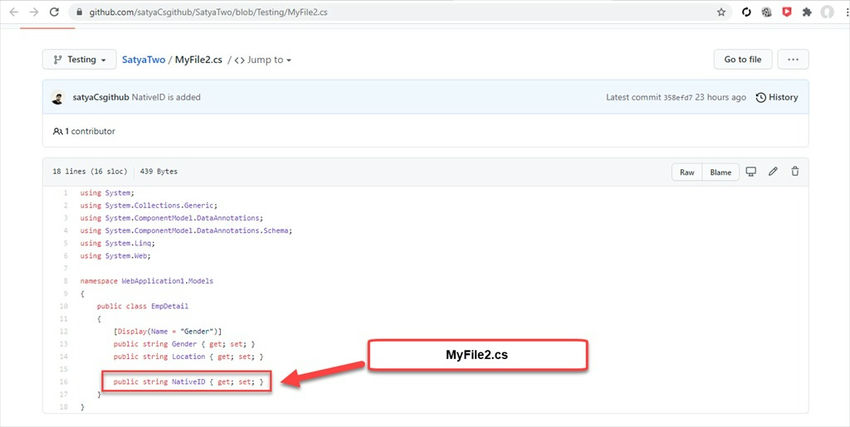Select line number 12 of the code

tap(65, 331)
